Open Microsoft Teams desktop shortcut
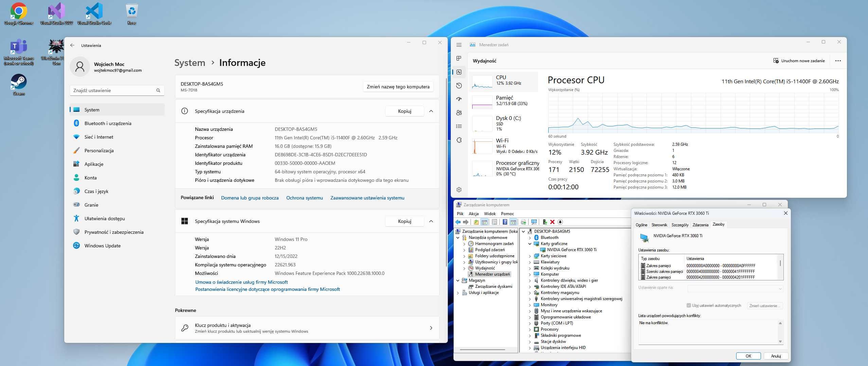 [x=19, y=52]
